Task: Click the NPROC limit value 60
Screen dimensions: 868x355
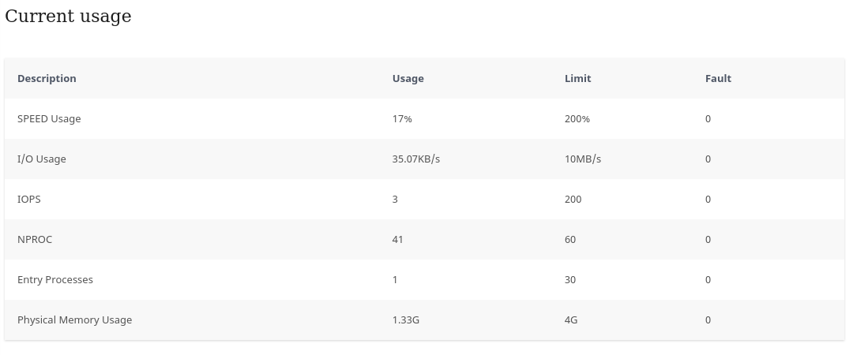Action: 570,240
